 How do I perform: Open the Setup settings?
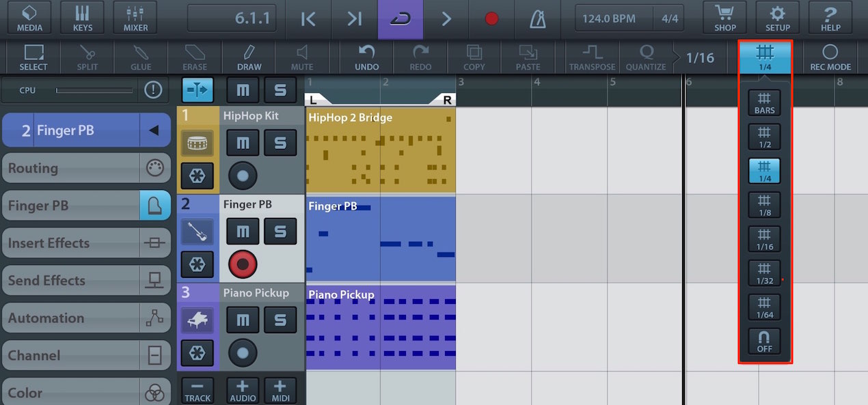(777, 18)
